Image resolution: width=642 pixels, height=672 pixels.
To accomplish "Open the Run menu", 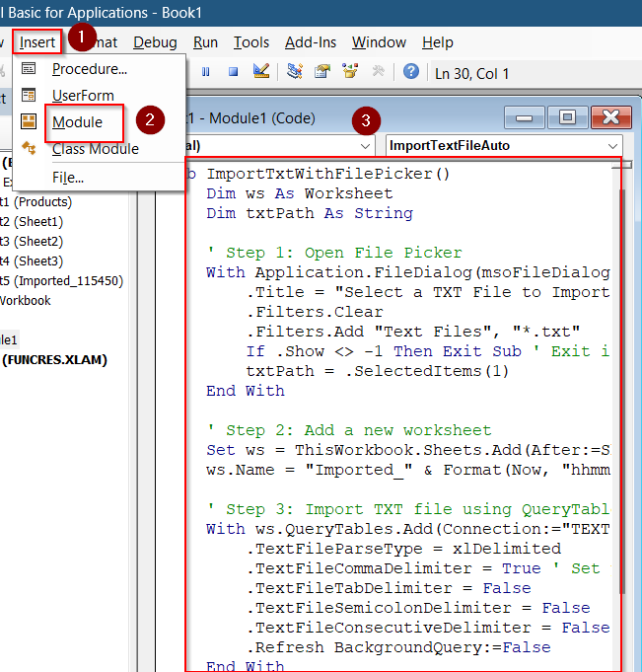I will pyautogui.click(x=205, y=42).
